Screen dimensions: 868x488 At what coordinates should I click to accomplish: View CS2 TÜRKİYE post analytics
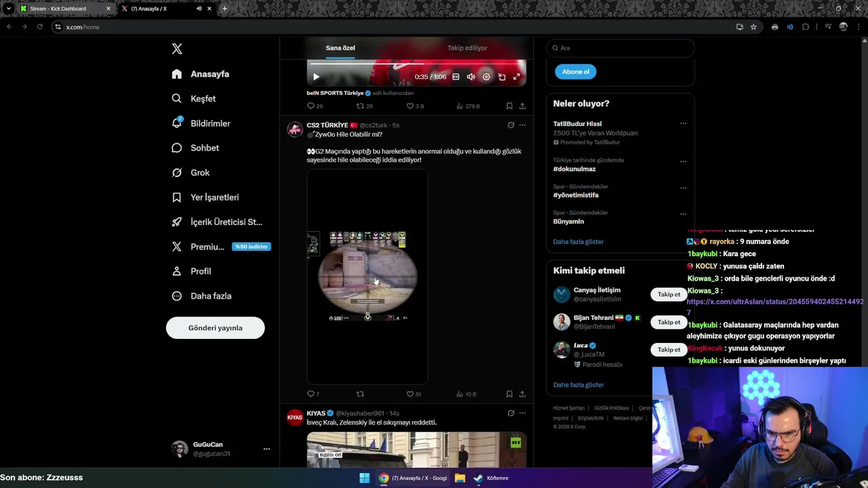(x=467, y=394)
